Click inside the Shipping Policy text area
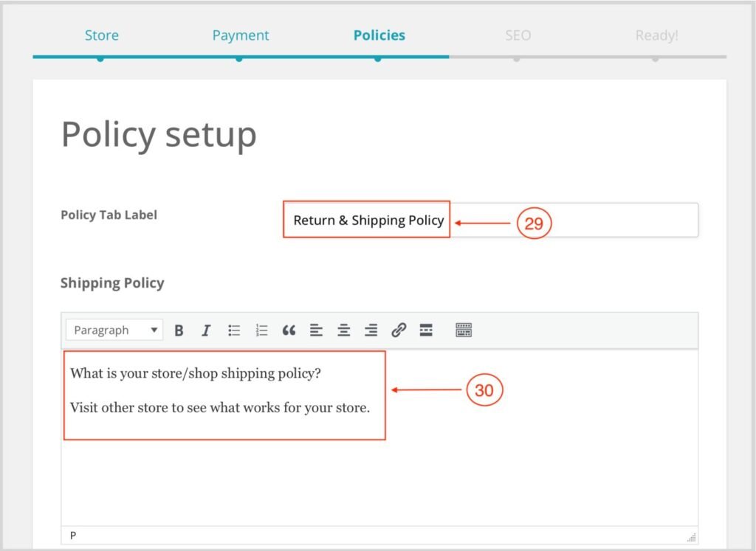The width and height of the screenshot is (756, 551). coord(379,472)
